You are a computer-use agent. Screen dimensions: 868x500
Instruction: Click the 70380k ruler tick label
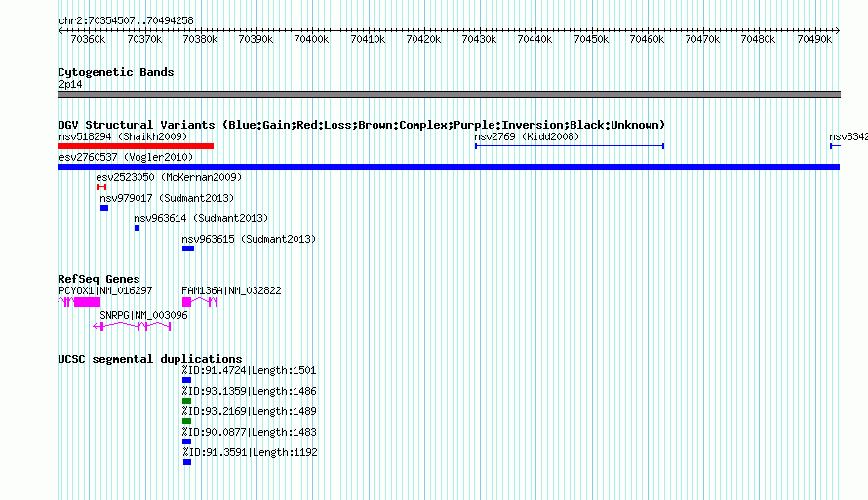pos(200,39)
